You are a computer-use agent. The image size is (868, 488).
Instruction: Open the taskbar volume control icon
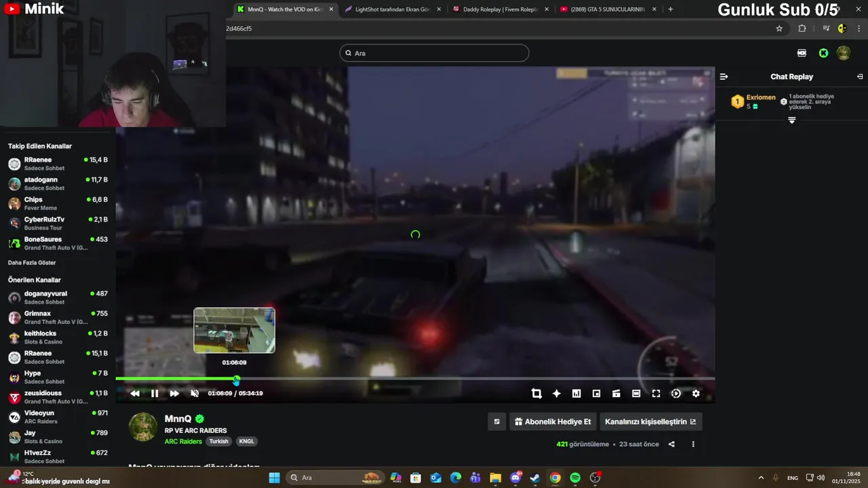[821, 478]
